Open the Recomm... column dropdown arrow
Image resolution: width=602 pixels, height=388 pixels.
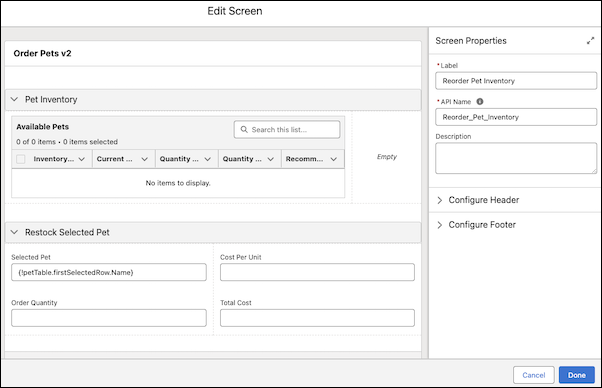pos(333,159)
